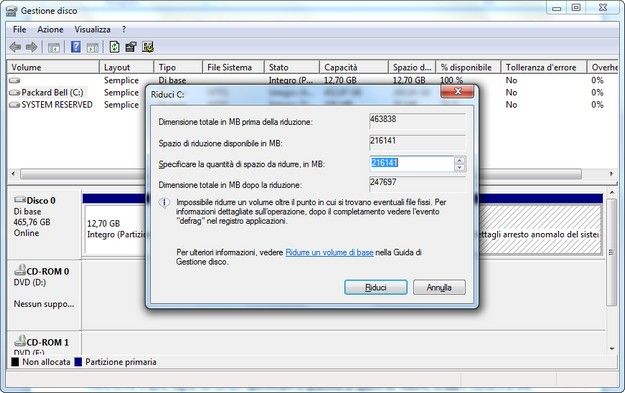The height and width of the screenshot is (393, 625).
Task: Click total size before shrink field 463838
Action: coord(417,121)
